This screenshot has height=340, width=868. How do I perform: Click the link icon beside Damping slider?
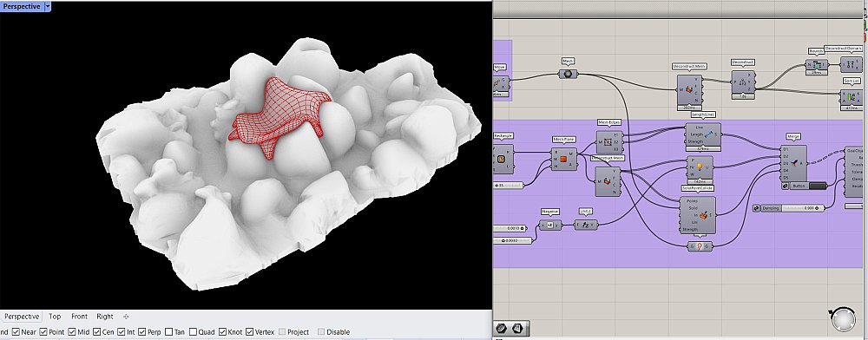pos(757,208)
